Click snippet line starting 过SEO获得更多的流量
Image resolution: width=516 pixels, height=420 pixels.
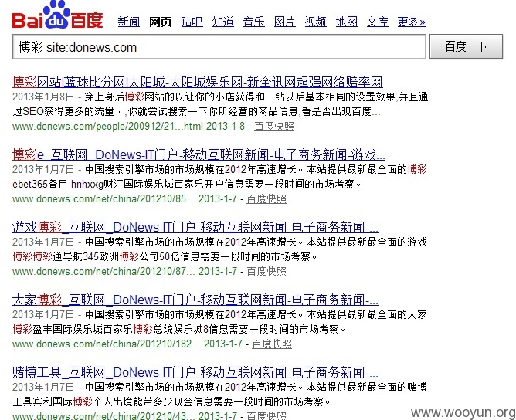[x=196, y=111]
